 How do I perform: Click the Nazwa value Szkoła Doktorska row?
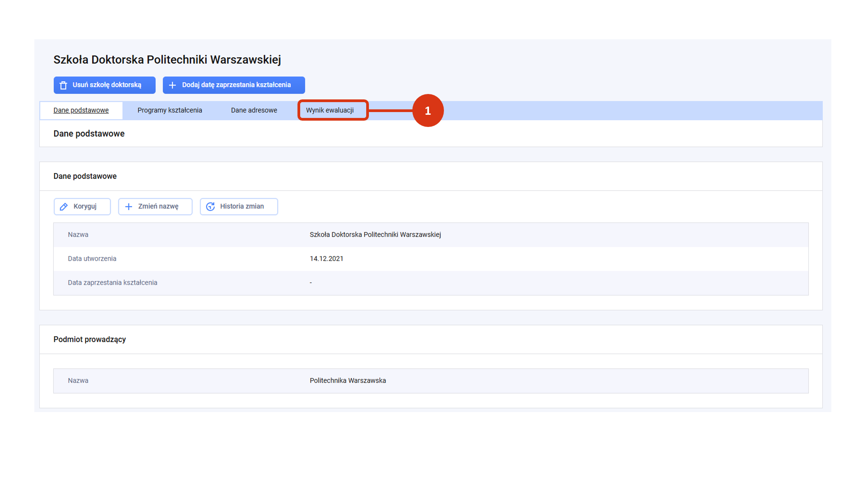pos(375,235)
